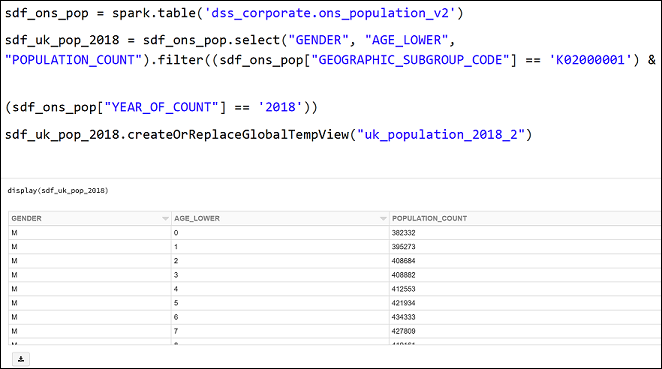Click the AGE_LOWER cell with value 5

pos(280,303)
